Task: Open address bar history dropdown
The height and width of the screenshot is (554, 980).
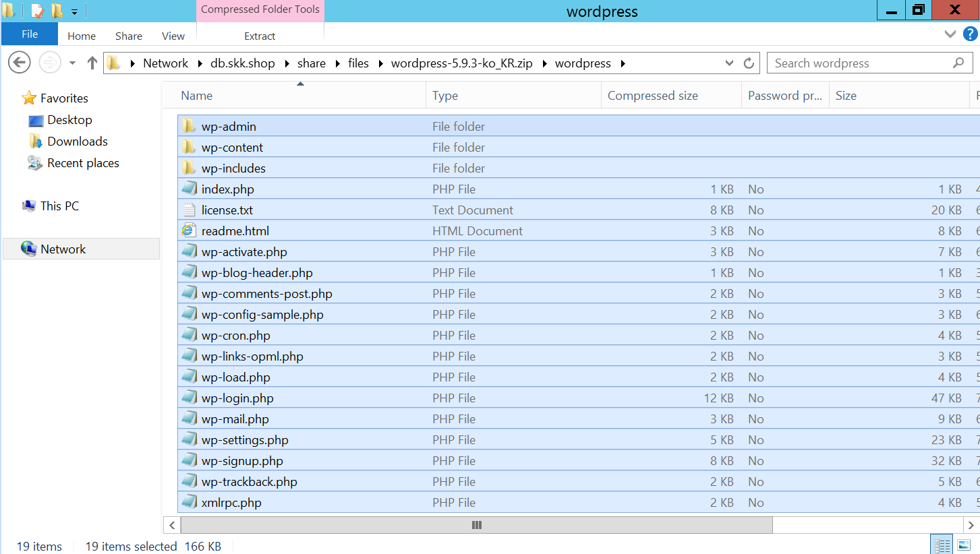Action: click(x=729, y=63)
